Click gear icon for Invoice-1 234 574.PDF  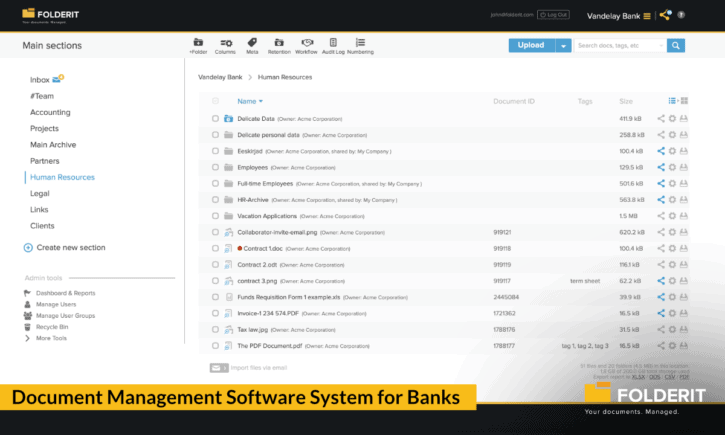point(672,313)
